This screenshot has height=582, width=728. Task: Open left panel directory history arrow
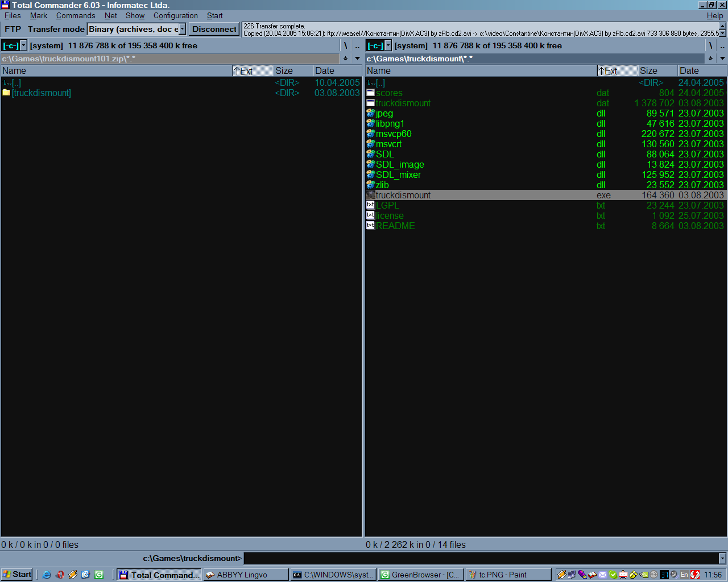click(357, 59)
